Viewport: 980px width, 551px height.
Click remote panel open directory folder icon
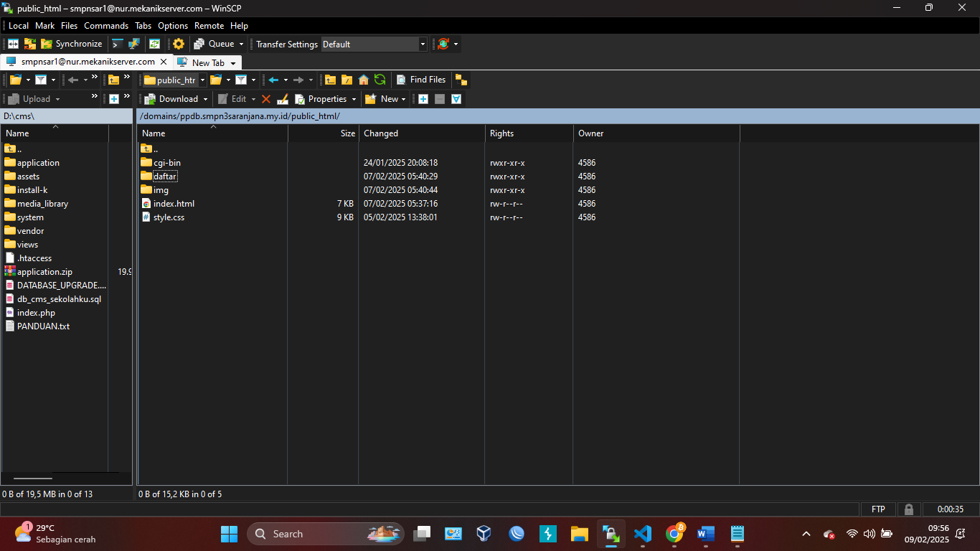[215, 80]
